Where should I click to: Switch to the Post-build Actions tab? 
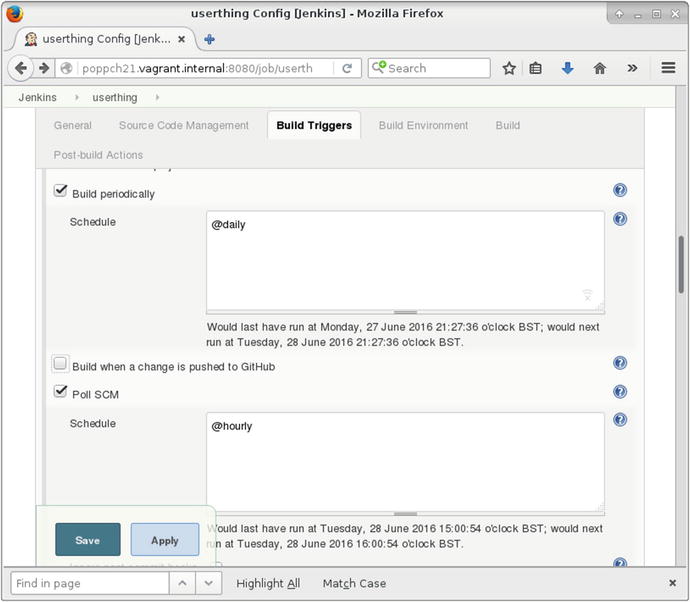(98, 155)
